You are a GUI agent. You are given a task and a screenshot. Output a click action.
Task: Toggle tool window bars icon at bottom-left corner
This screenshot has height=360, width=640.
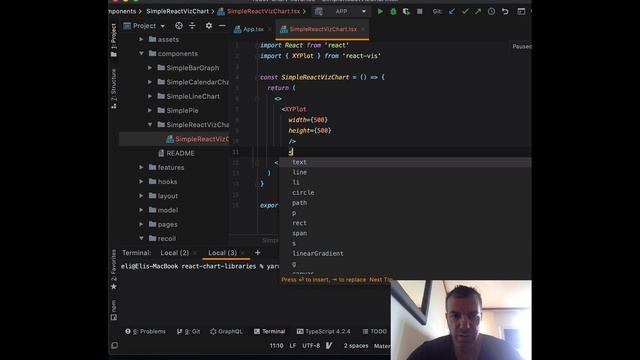[115, 345]
